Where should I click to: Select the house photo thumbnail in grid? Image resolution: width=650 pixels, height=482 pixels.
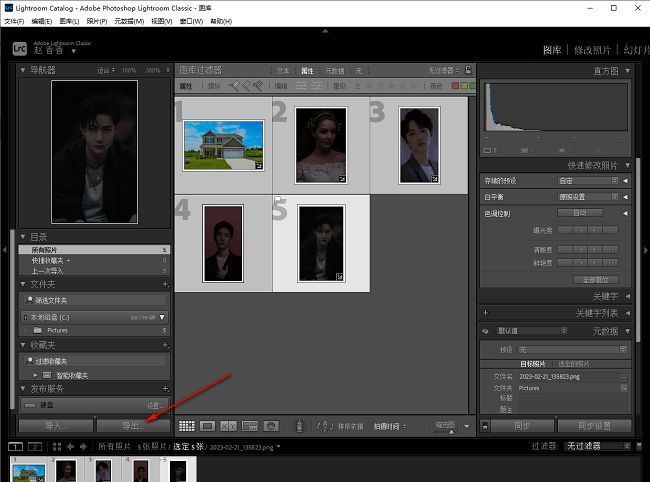coord(223,145)
